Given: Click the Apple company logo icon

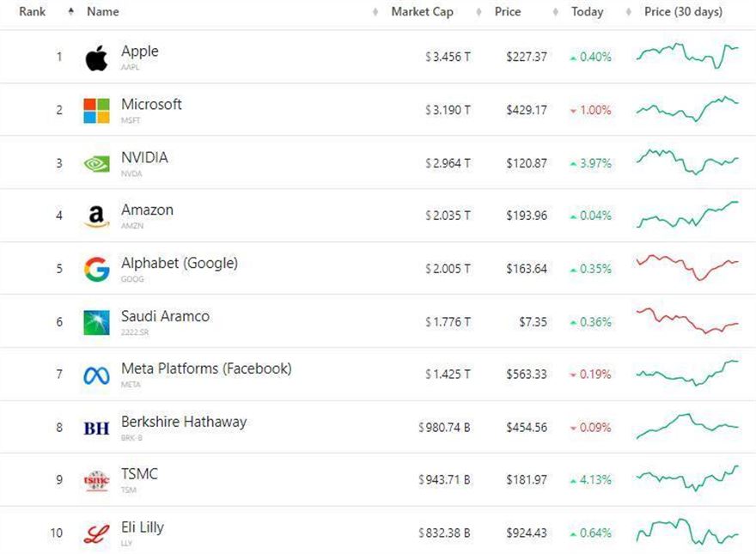Looking at the screenshot, I should (96, 58).
